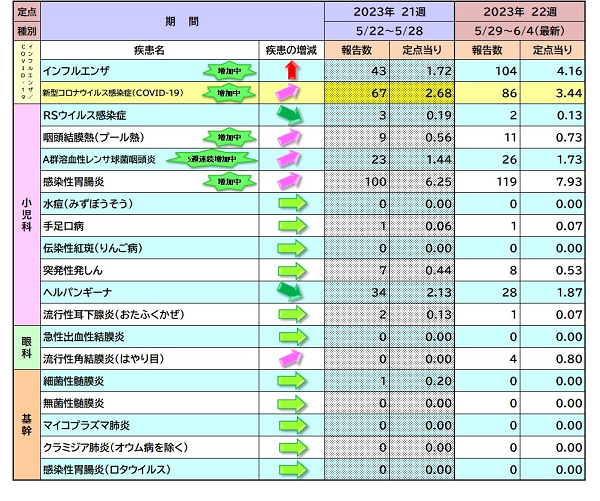Click the red up arrow for インフルエンザ

pos(291,71)
